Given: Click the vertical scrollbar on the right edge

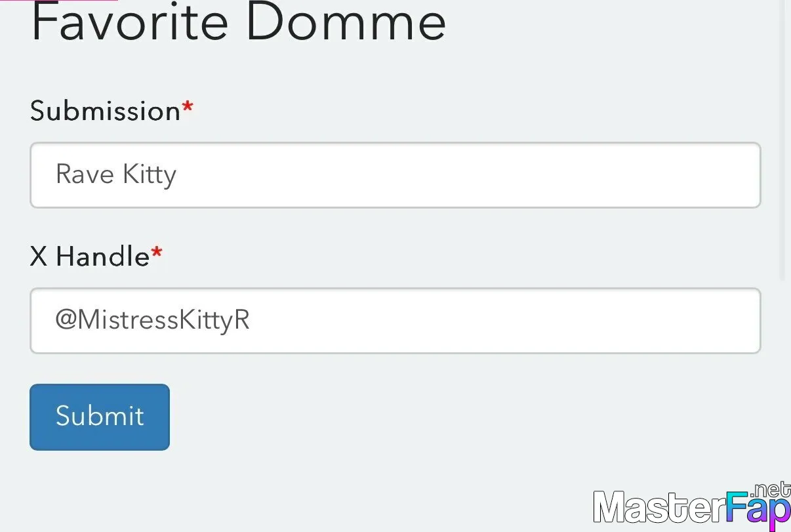Looking at the screenshot, I should [781, 131].
